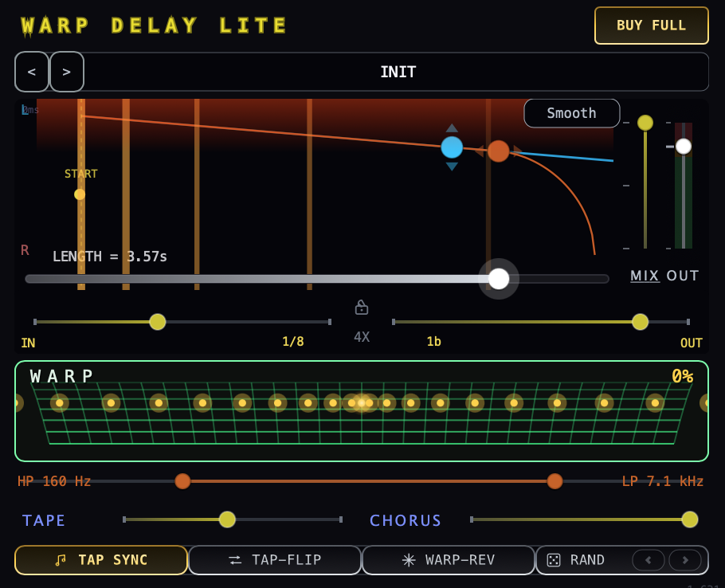725x588 pixels.
Task: Click the LP filter orange handle
Action: click(x=555, y=481)
